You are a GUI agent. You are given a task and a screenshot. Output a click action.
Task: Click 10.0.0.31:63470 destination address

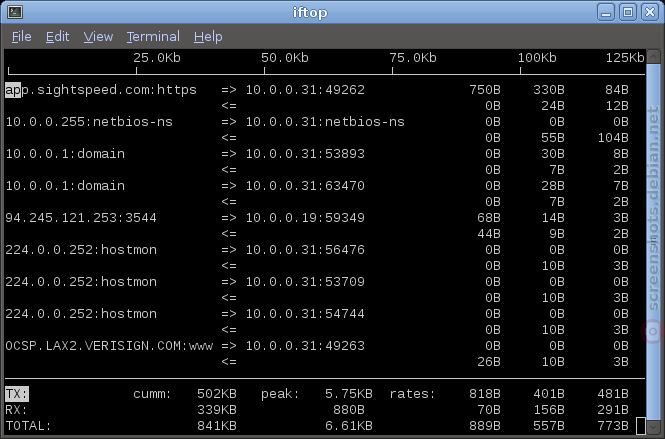pos(305,186)
